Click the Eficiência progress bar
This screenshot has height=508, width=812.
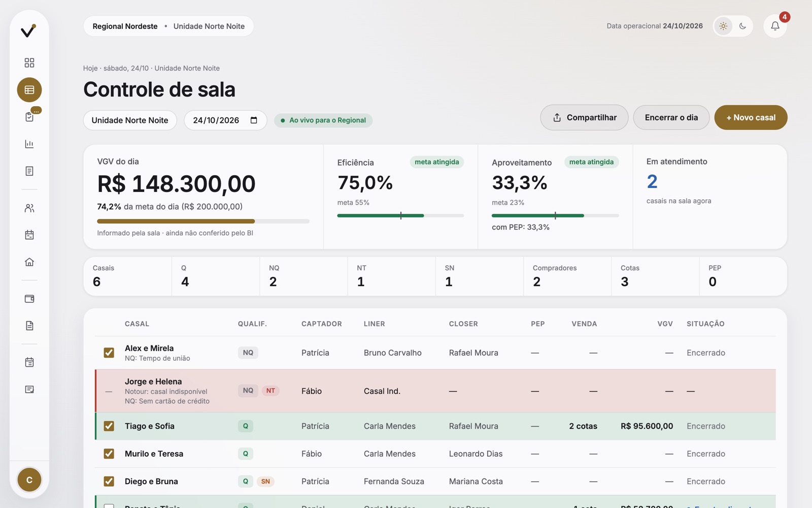[x=400, y=215]
